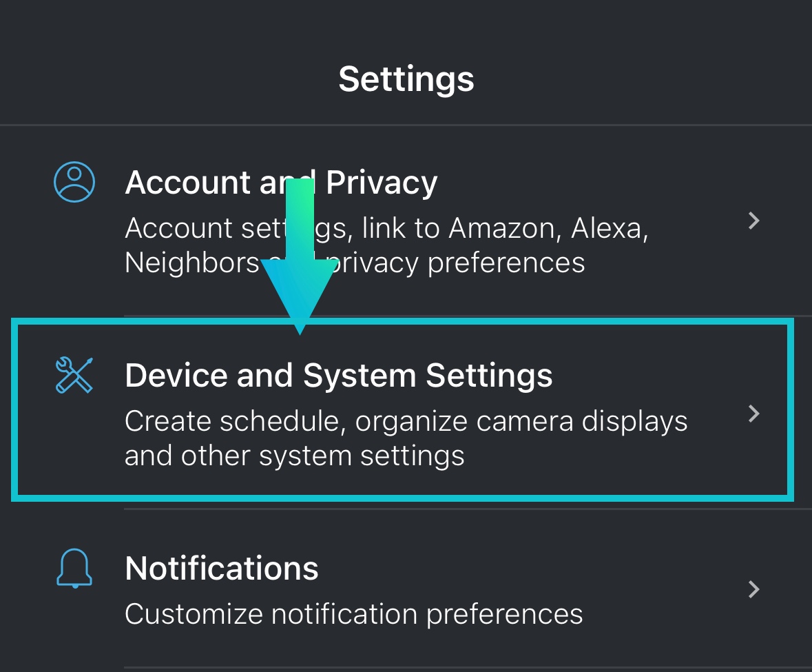Screen dimensions: 812x672
Task: Click "Customize notification preferences" description text
Action: pos(353,613)
